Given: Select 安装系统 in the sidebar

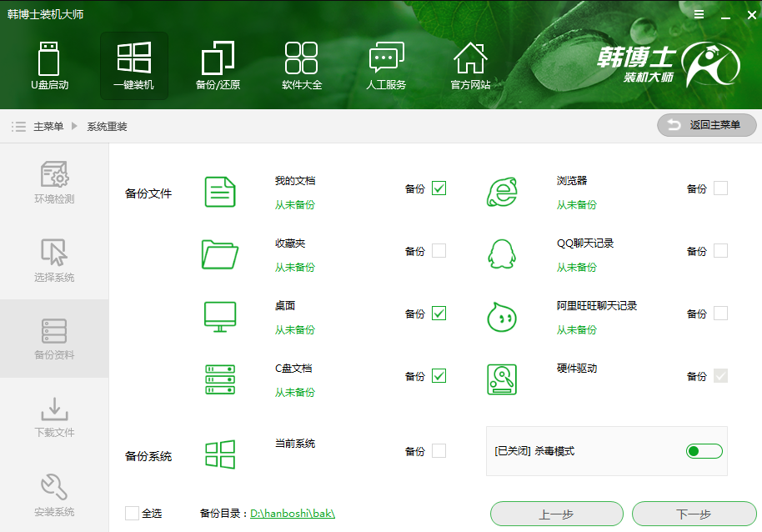Looking at the screenshot, I should (53, 496).
